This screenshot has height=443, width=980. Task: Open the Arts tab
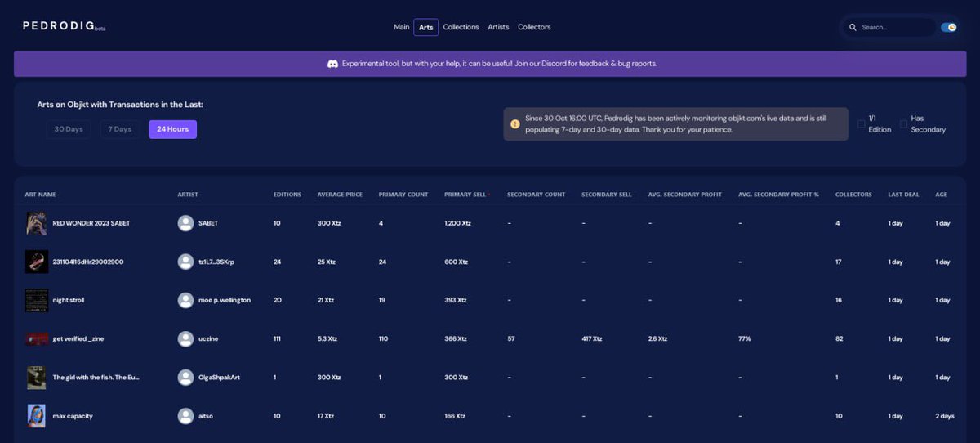pos(426,27)
